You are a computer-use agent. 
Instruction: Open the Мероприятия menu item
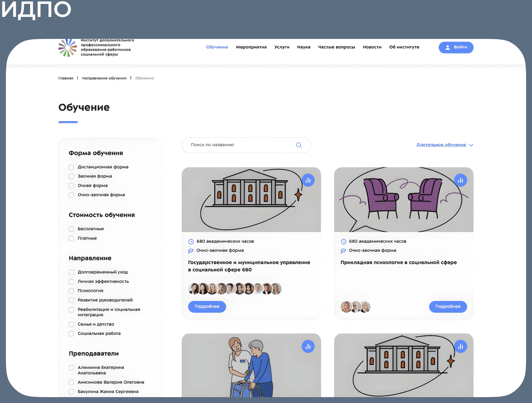pyautogui.click(x=251, y=47)
